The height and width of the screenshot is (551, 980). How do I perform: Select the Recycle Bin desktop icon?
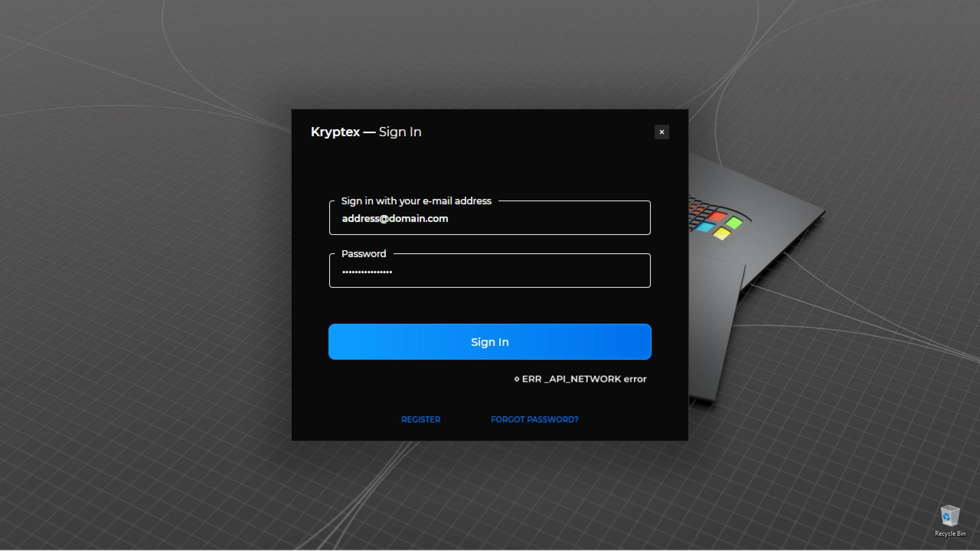click(950, 516)
